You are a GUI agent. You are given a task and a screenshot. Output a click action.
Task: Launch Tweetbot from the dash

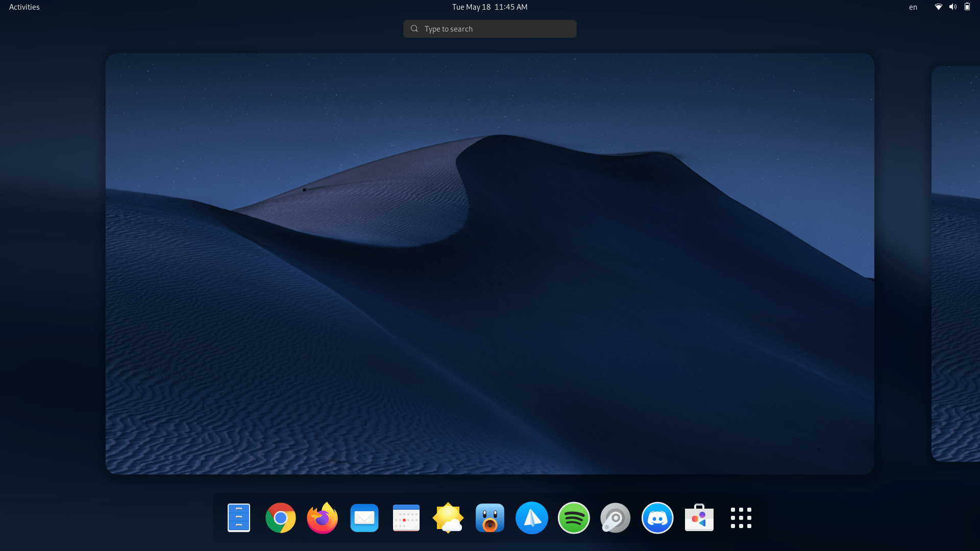489,518
